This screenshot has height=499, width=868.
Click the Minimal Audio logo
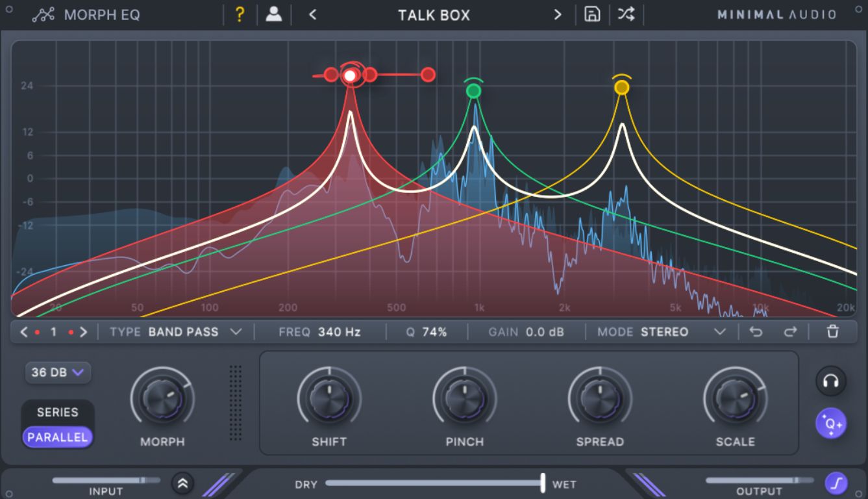point(776,15)
